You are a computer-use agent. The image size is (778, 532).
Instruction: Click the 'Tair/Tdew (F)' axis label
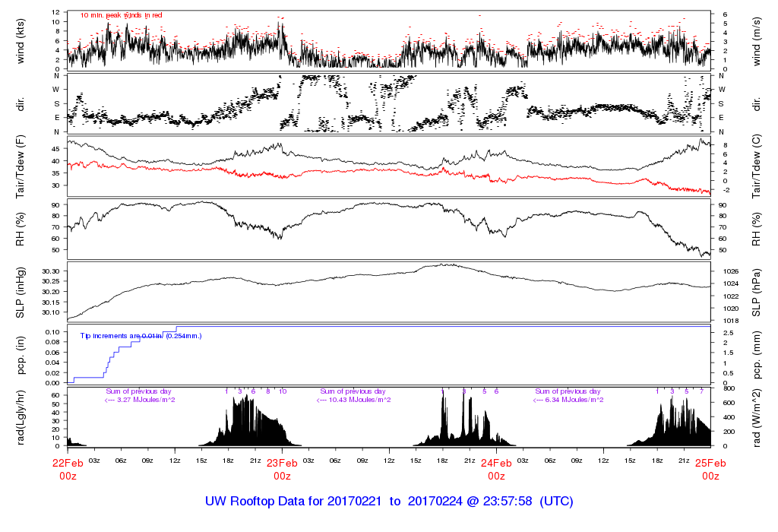coord(21,166)
